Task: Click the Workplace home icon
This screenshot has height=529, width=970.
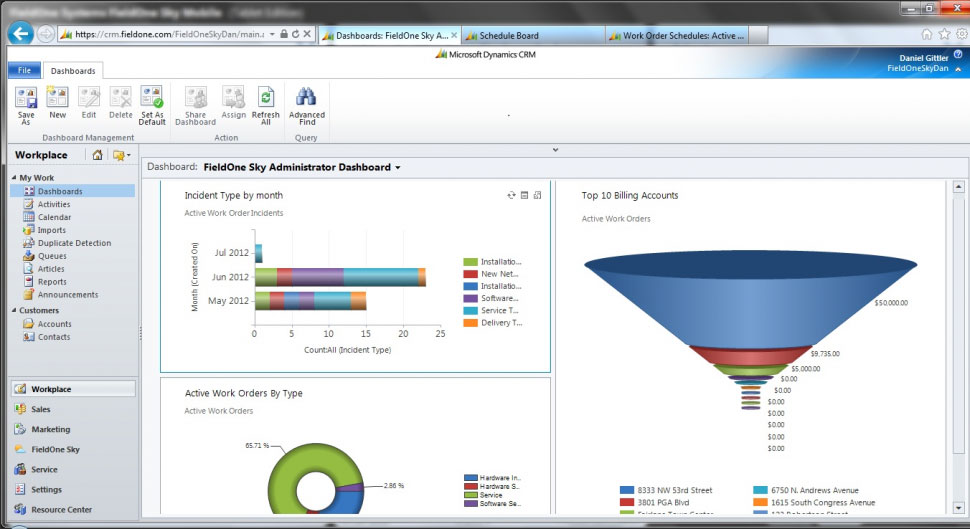Action: (x=97, y=155)
